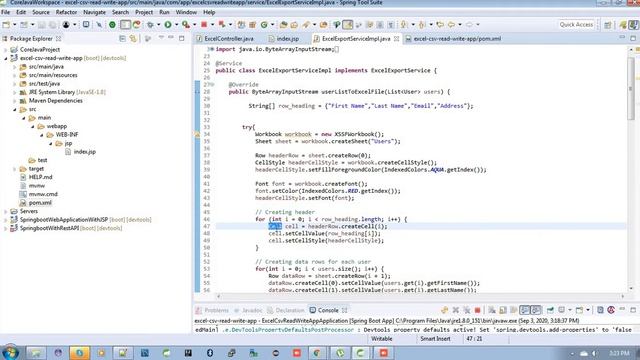This screenshot has height=360, width=640.
Task: Switch to the index.jsp editor tab
Action: tap(284, 39)
